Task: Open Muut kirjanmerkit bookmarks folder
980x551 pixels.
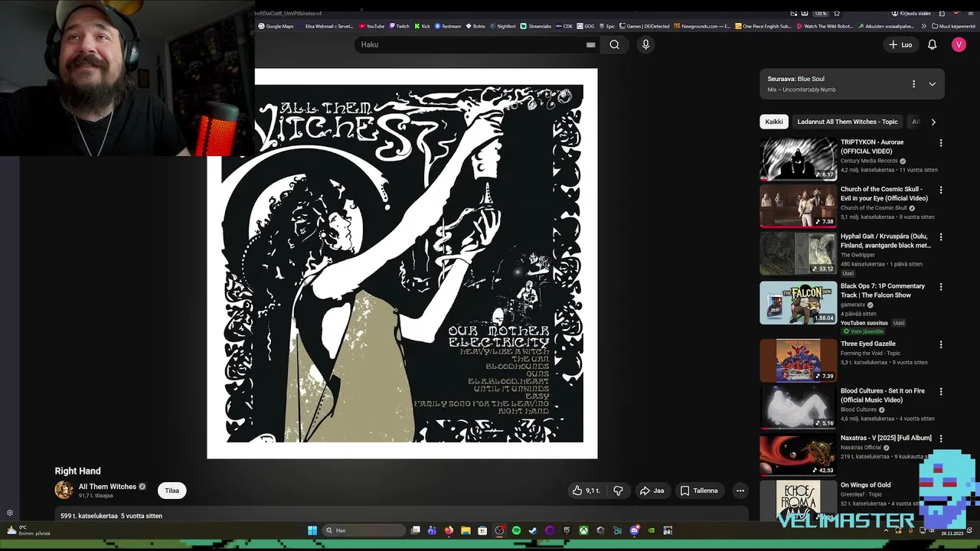Action: (954, 26)
